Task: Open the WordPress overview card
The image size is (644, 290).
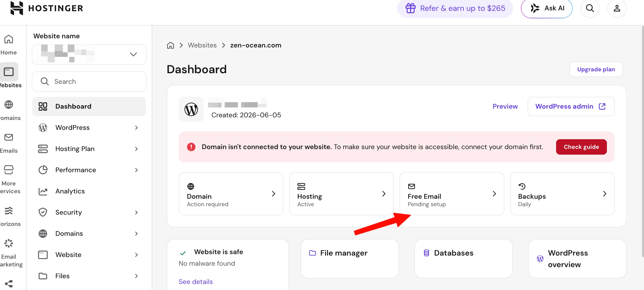Action: click(577, 258)
